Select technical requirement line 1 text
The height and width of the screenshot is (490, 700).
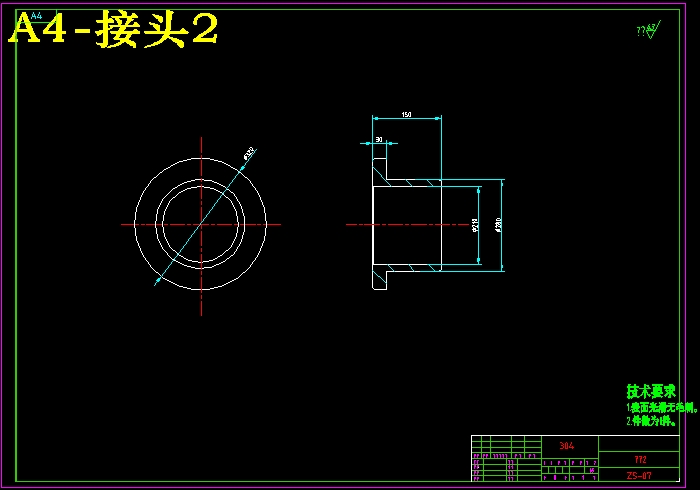[x=661, y=408]
